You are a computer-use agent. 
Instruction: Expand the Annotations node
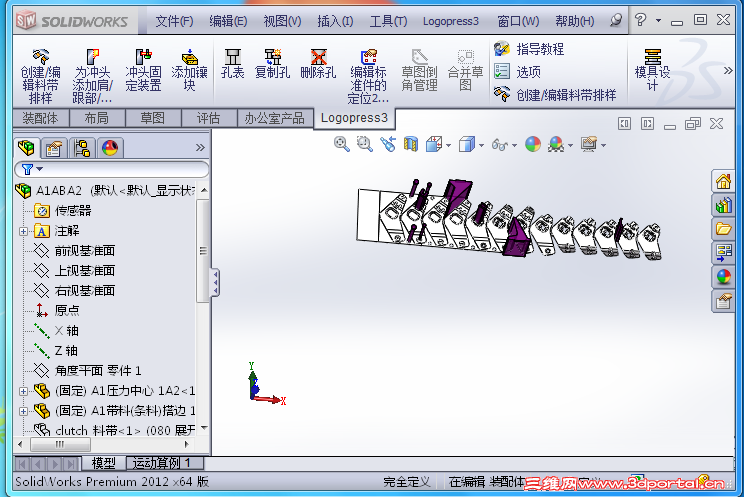[x=23, y=231]
